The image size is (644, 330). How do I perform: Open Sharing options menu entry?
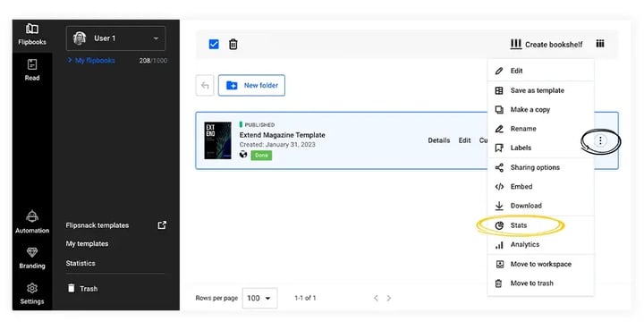[540, 167]
